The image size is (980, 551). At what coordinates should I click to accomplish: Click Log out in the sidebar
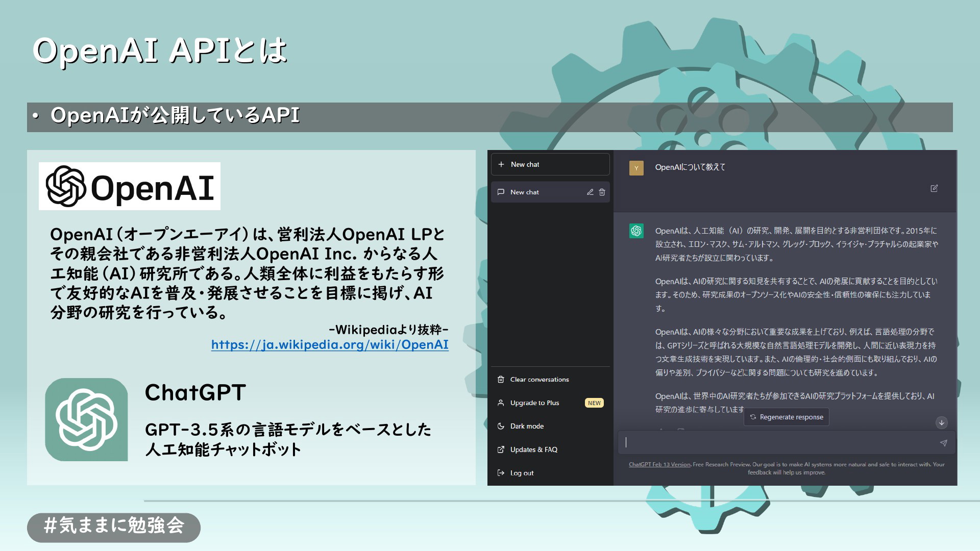550,473
